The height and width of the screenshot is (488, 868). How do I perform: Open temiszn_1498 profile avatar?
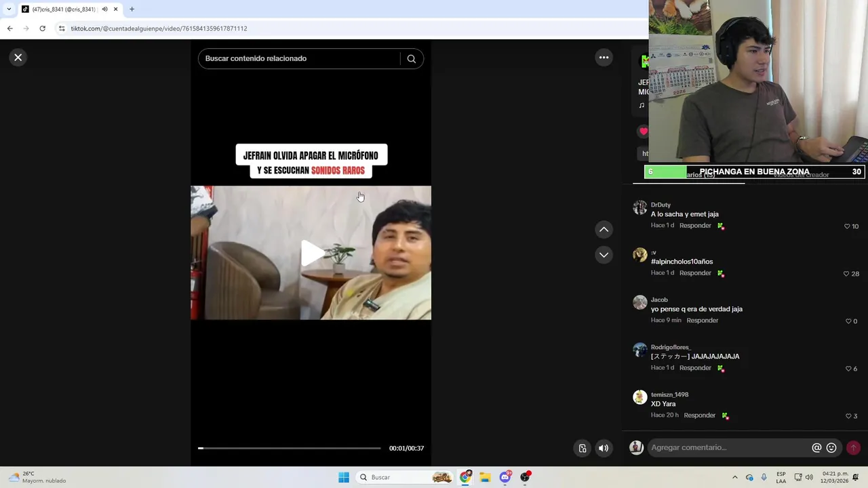[640, 397]
